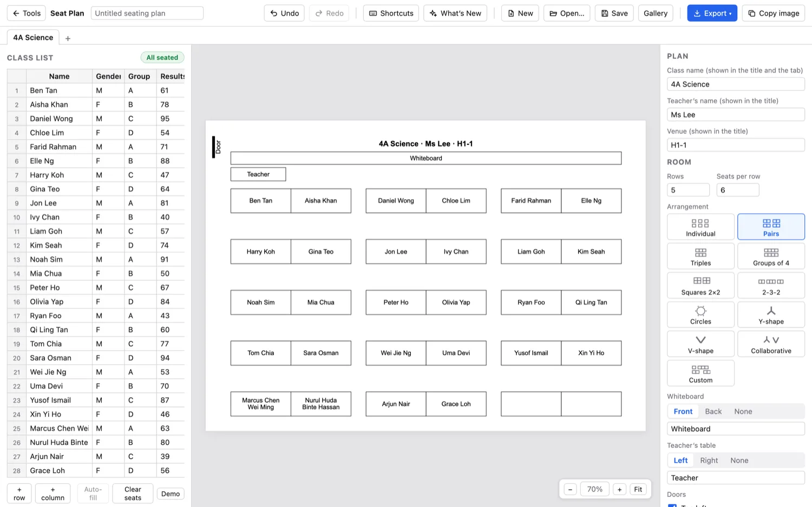Add a new class tab with plus

(x=68, y=38)
